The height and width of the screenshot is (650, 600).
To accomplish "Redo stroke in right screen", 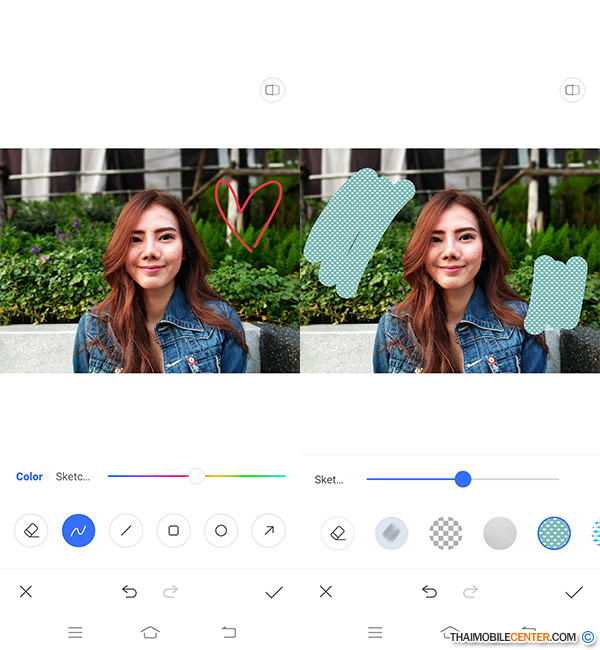I will coord(471,592).
